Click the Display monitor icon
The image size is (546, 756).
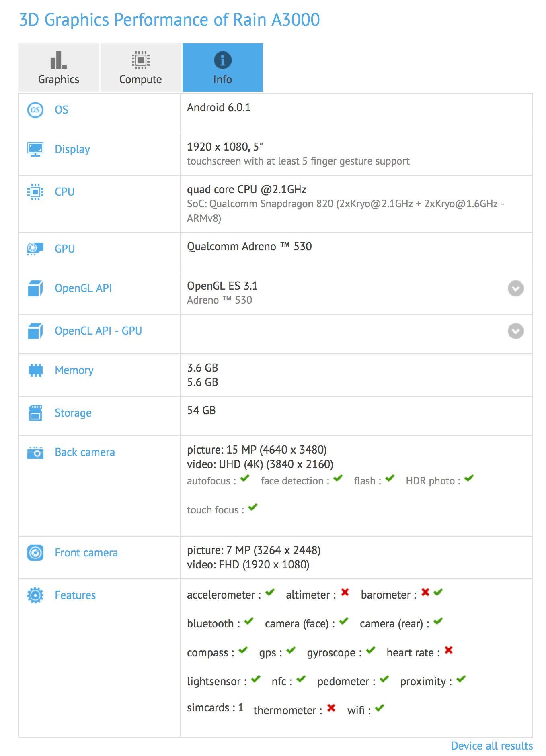click(x=35, y=149)
